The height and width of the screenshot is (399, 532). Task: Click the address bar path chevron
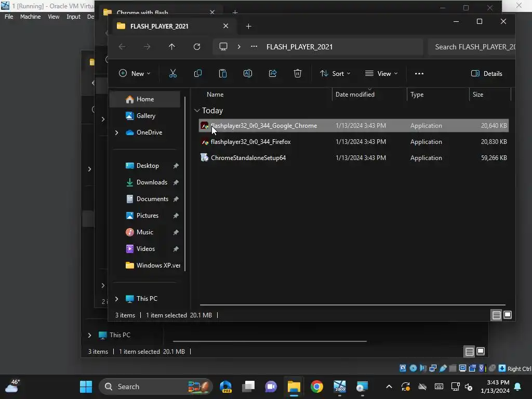click(x=239, y=46)
